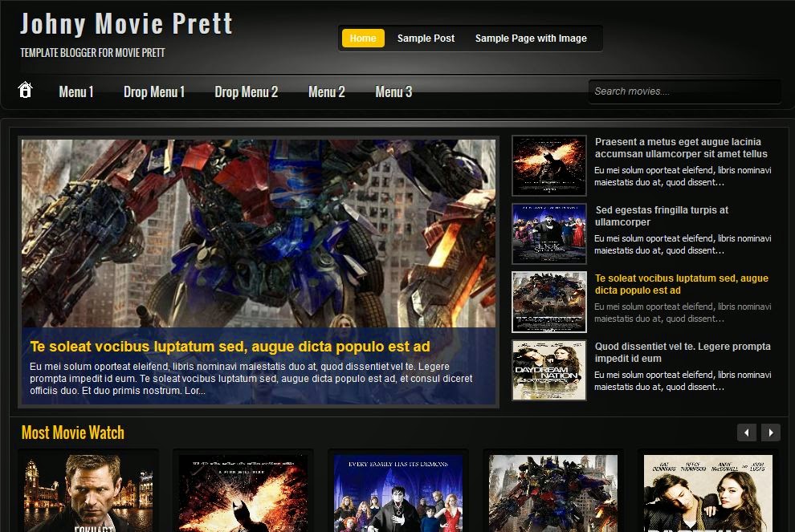This screenshot has height=532, width=795.
Task: Open 'Quod dissentiet vel te' article
Action: point(683,352)
